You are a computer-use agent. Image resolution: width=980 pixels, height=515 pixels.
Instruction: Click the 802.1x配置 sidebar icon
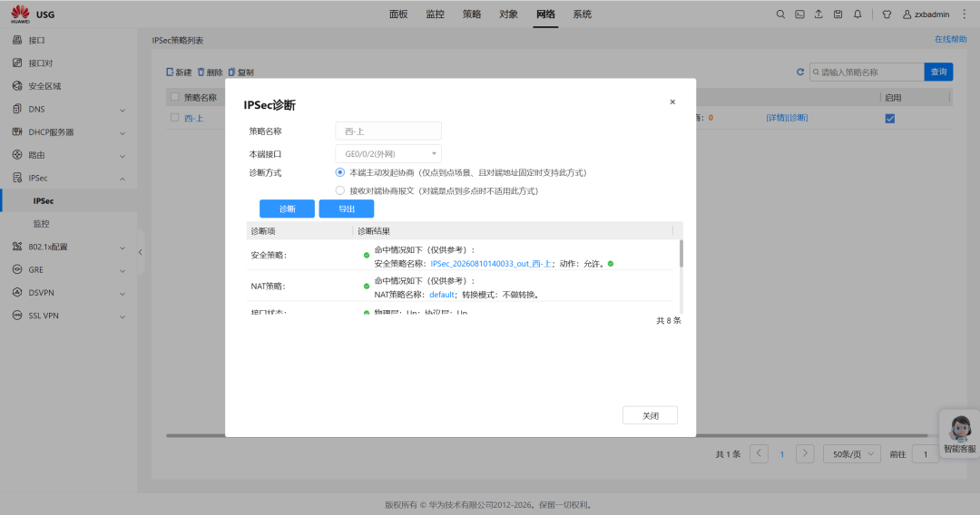tap(17, 247)
